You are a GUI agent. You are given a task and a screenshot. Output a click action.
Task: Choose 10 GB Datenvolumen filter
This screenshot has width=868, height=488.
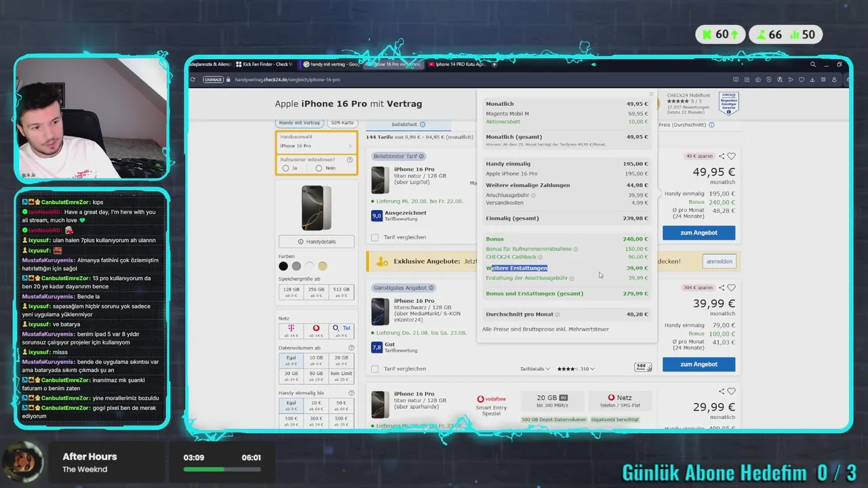click(x=316, y=360)
